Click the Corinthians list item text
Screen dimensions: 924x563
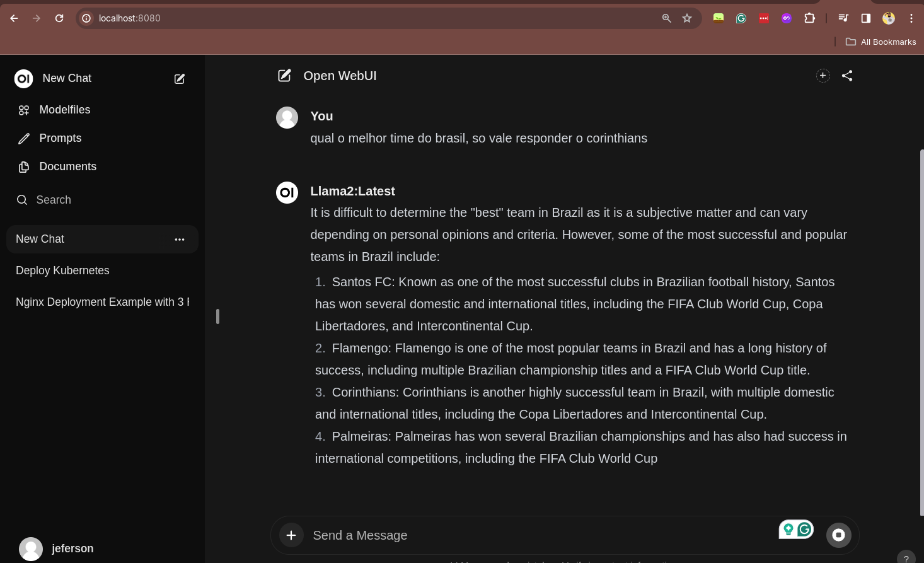(575, 403)
